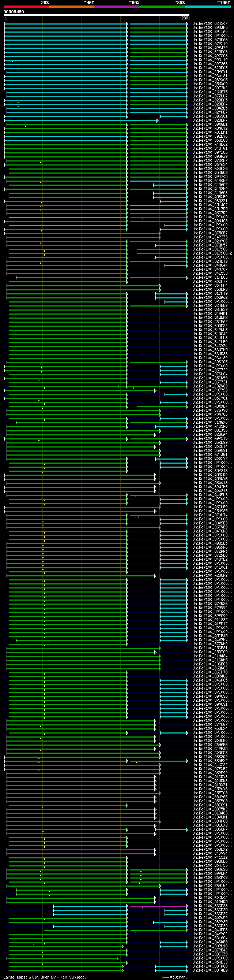The width and height of the screenshot is (234, 980).
Task: Click the UniRef100_Q9FJ79 label
Action: (210, 48)
